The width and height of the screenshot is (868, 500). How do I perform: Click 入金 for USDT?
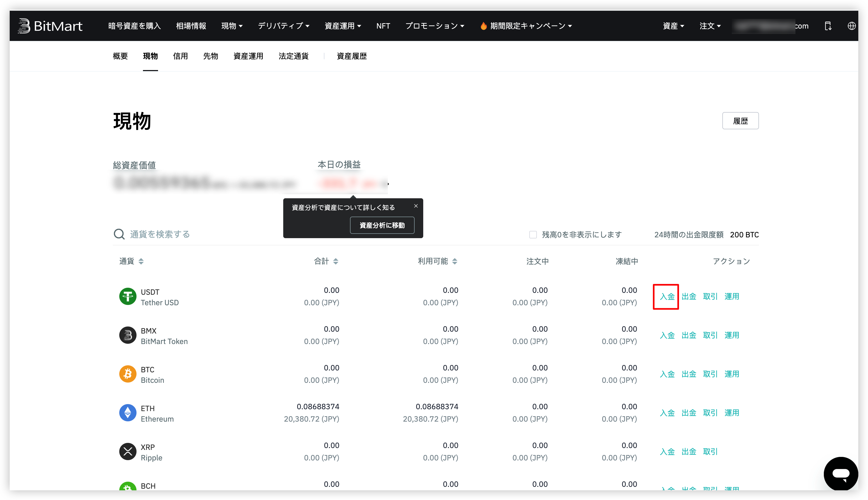tap(667, 296)
